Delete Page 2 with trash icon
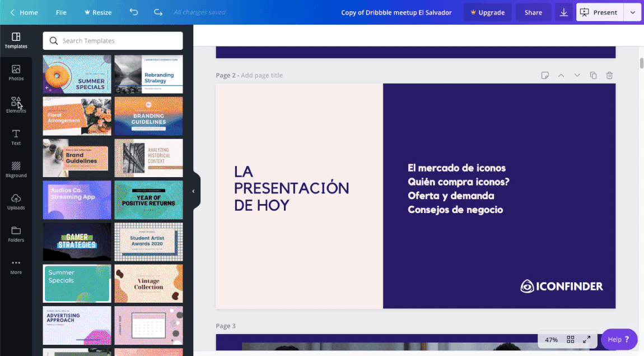644x356 pixels. tap(609, 75)
